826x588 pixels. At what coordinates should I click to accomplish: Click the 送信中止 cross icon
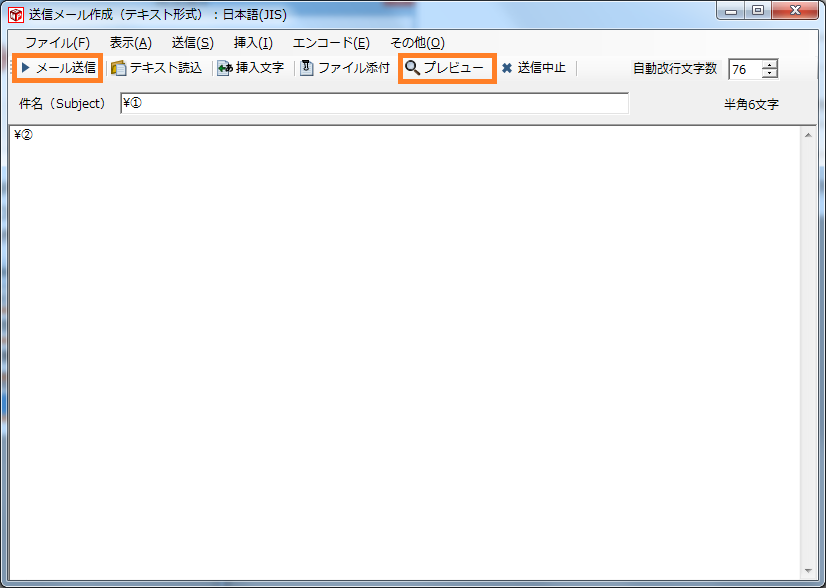click(x=507, y=68)
